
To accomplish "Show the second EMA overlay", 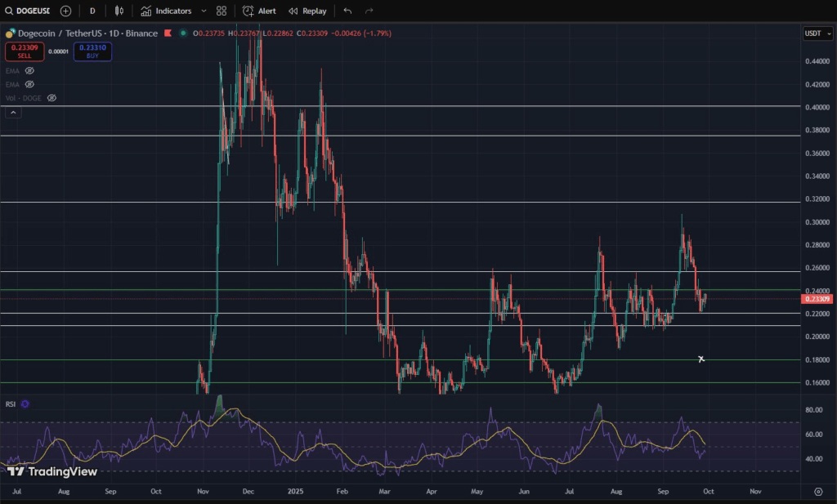I will tap(29, 84).
